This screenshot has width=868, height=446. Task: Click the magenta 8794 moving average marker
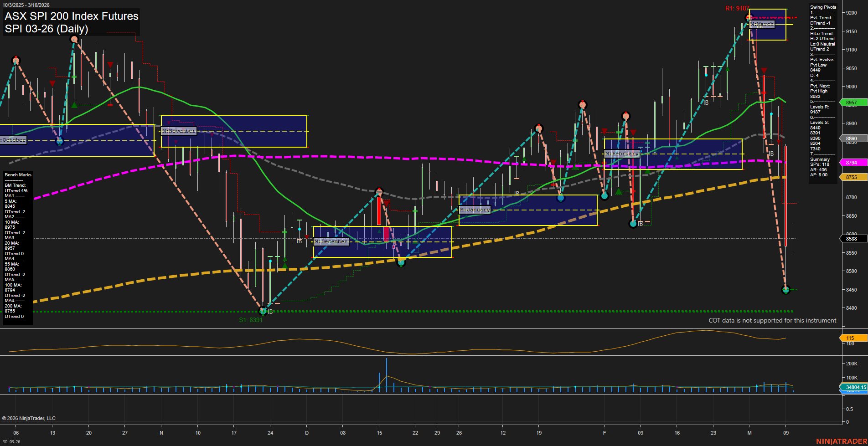[x=852, y=162]
